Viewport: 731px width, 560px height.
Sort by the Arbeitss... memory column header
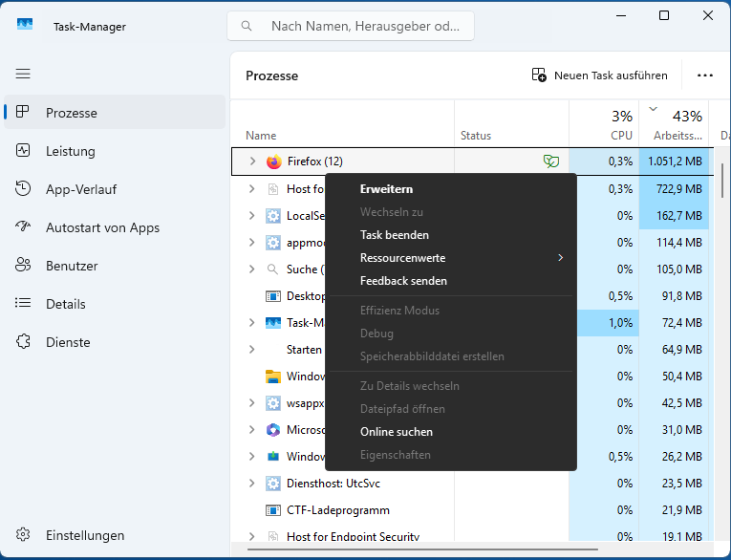pyautogui.click(x=674, y=123)
